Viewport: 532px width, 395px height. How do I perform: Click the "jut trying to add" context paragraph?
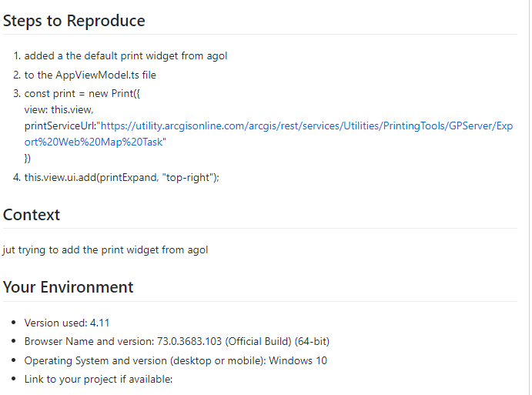point(105,249)
